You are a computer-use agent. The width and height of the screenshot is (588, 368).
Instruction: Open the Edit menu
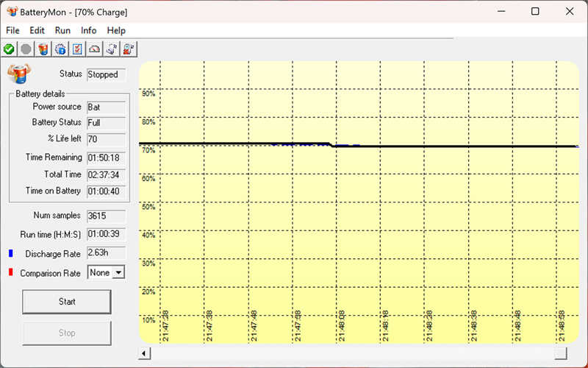tap(37, 30)
